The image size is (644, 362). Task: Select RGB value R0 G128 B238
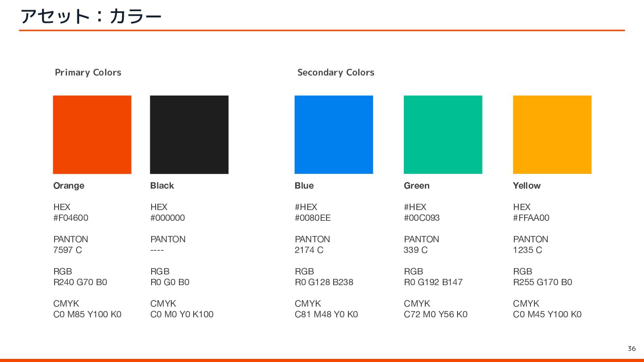(x=324, y=282)
